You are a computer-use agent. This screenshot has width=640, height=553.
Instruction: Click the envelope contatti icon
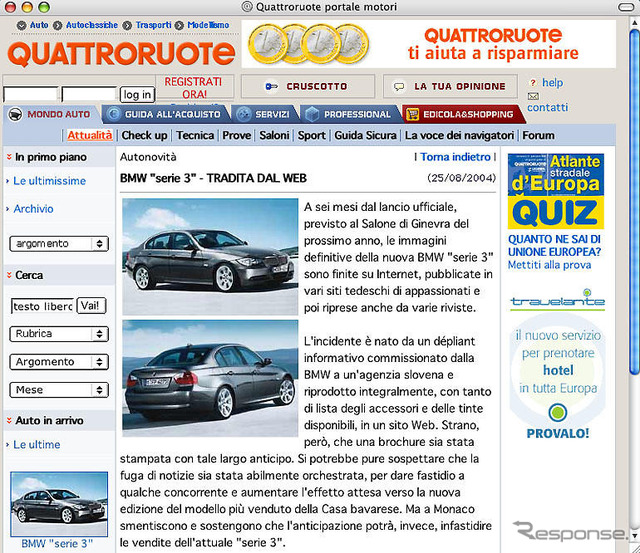(533, 96)
